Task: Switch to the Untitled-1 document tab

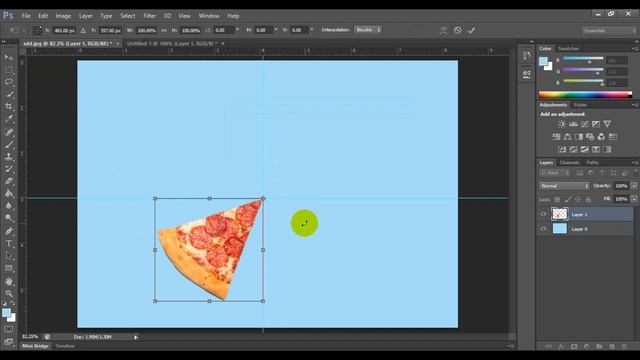Action: point(172,43)
